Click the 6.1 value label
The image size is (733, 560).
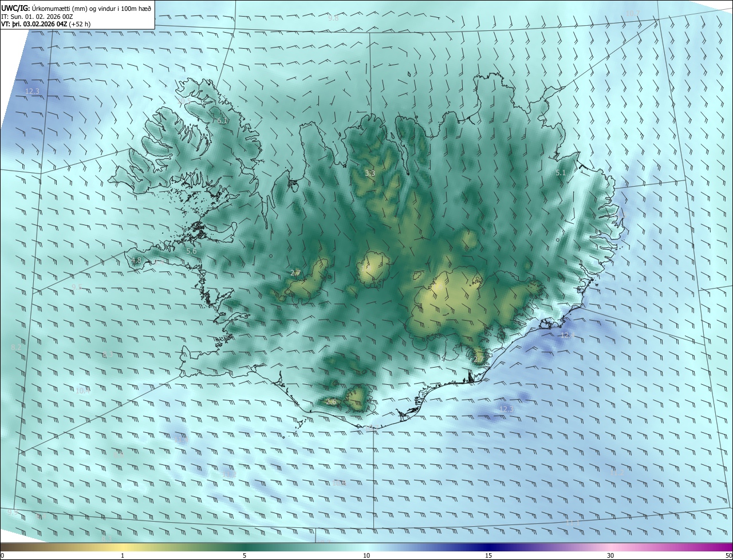(x=223, y=121)
